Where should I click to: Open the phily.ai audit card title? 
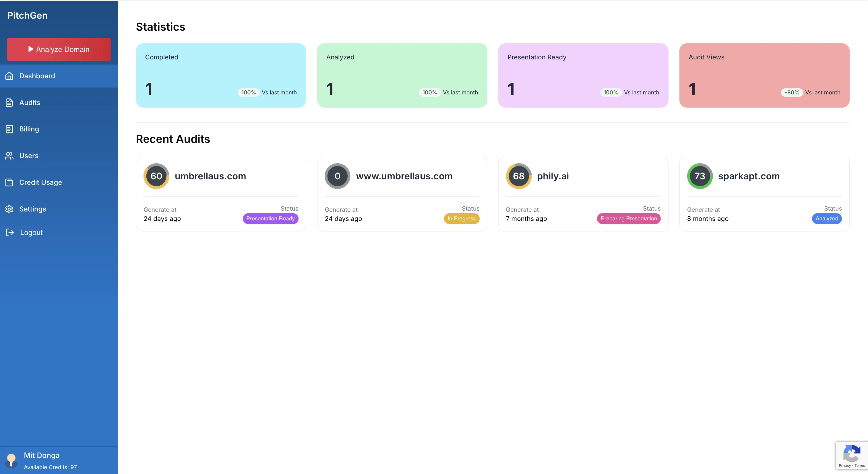[553, 176]
